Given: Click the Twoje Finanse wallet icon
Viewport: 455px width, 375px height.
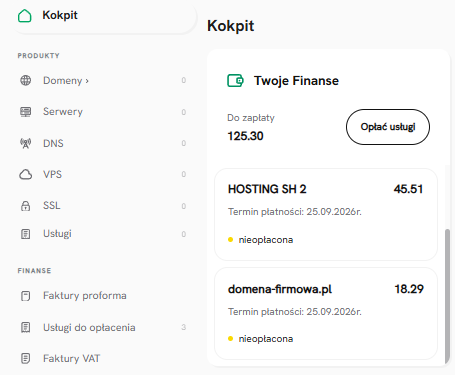Looking at the screenshot, I should click(235, 81).
